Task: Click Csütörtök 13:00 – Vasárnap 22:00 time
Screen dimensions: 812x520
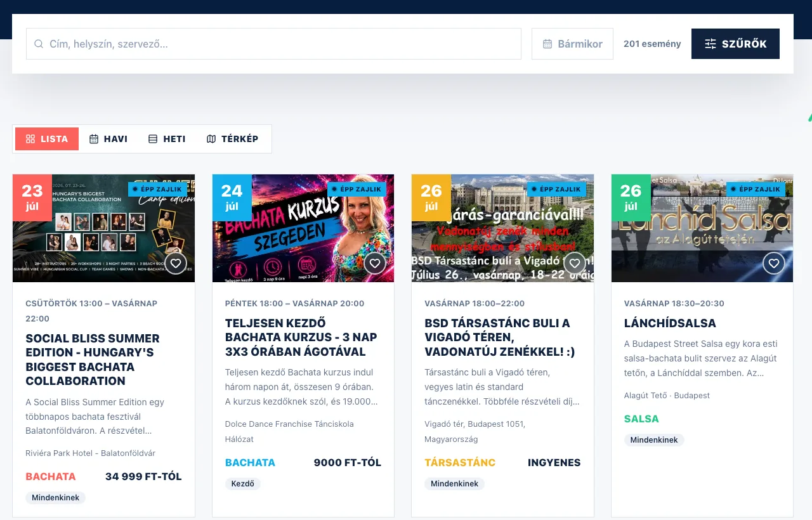Action: click(91, 311)
